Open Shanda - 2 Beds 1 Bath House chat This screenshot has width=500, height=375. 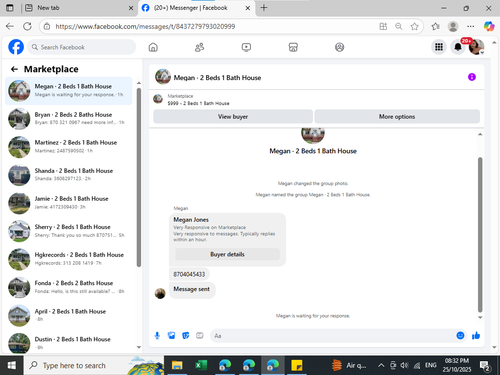pyautogui.click(x=69, y=175)
